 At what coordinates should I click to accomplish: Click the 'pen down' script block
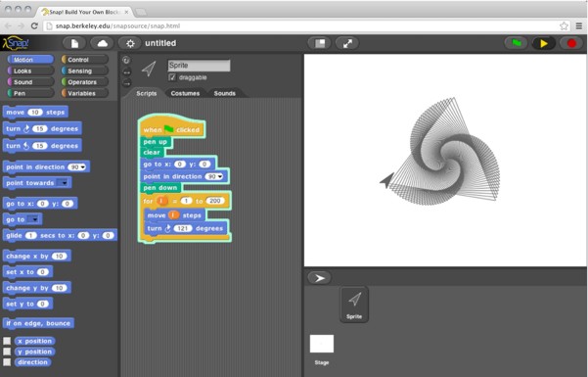point(160,188)
